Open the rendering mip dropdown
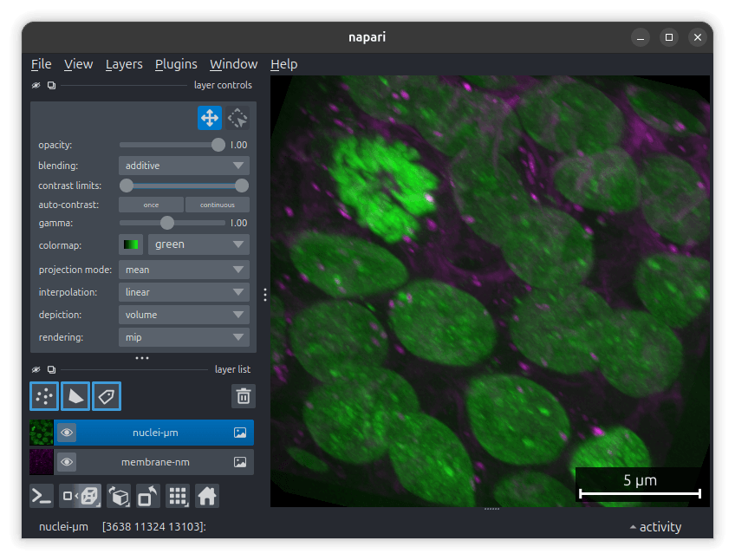 click(184, 337)
